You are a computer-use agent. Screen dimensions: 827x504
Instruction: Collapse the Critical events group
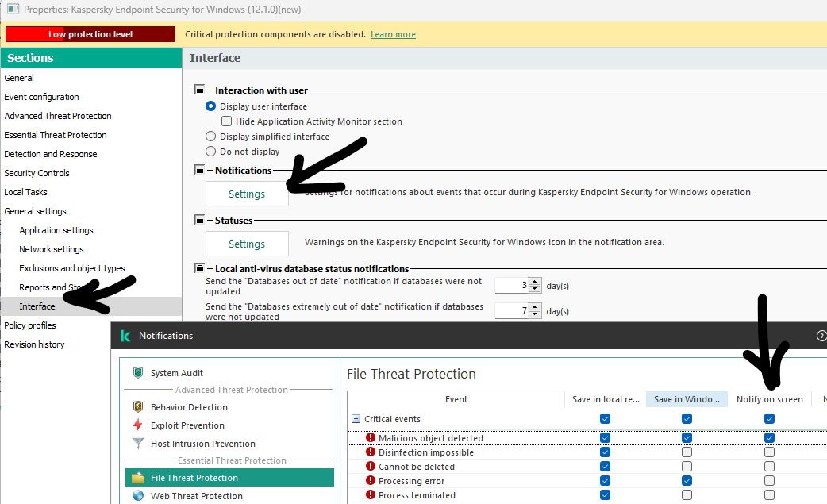pyautogui.click(x=356, y=419)
